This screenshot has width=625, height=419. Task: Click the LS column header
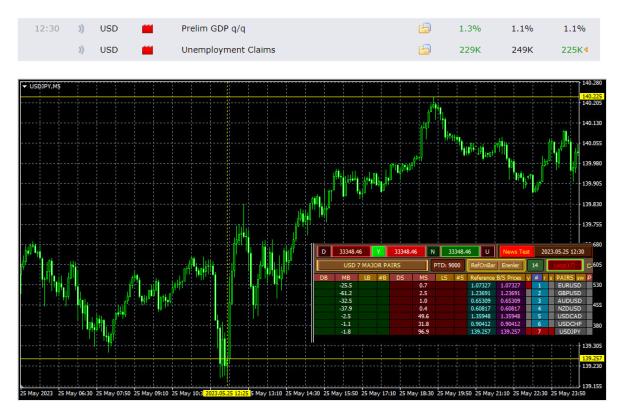point(444,277)
